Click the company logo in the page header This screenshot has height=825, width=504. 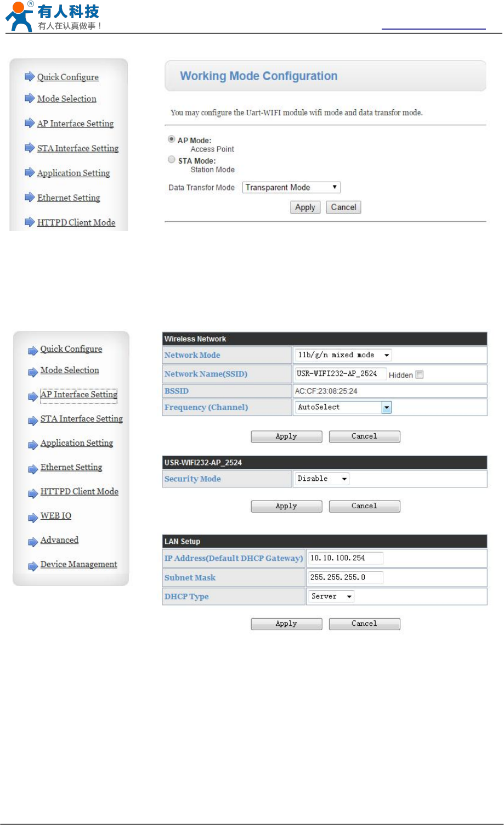(x=54, y=16)
